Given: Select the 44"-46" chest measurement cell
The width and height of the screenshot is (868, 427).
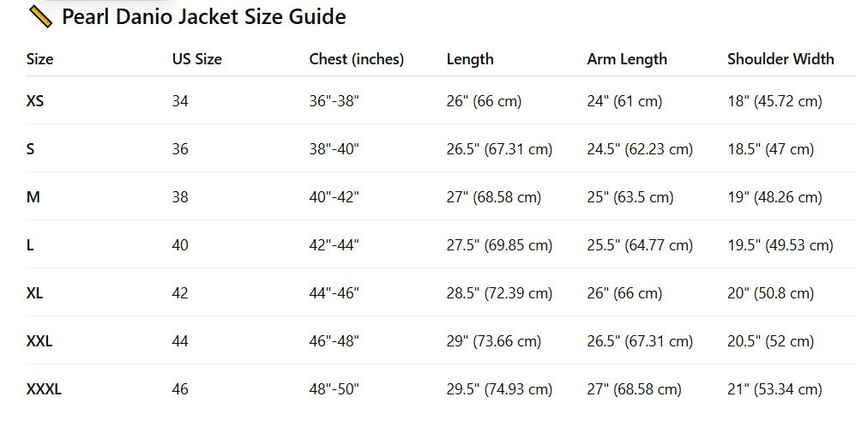Looking at the screenshot, I should (334, 293).
